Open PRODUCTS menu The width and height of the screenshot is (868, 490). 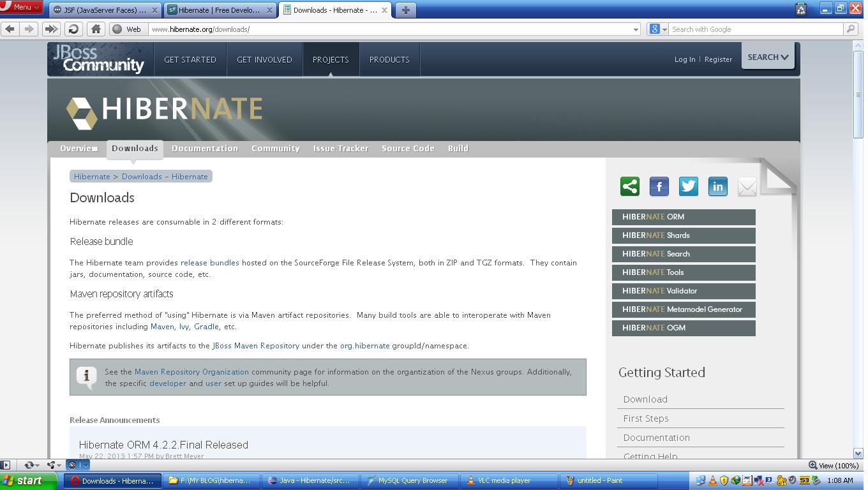[389, 59]
